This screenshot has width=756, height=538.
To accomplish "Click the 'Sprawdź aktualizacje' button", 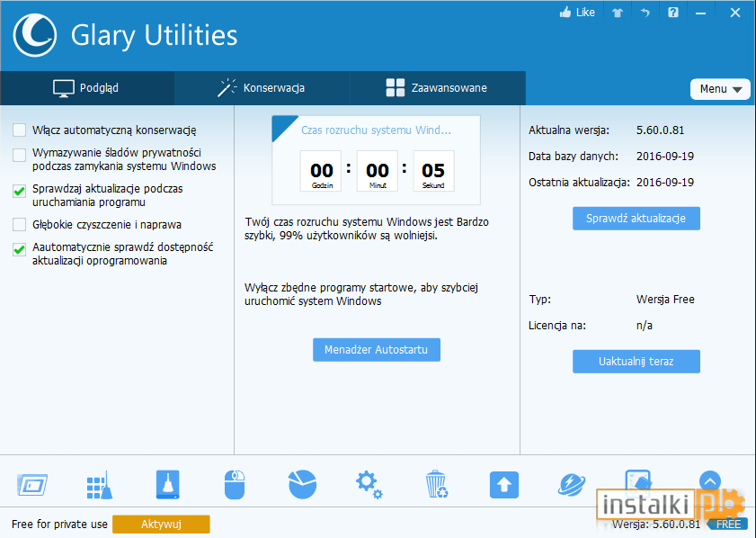I will coord(636,219).
